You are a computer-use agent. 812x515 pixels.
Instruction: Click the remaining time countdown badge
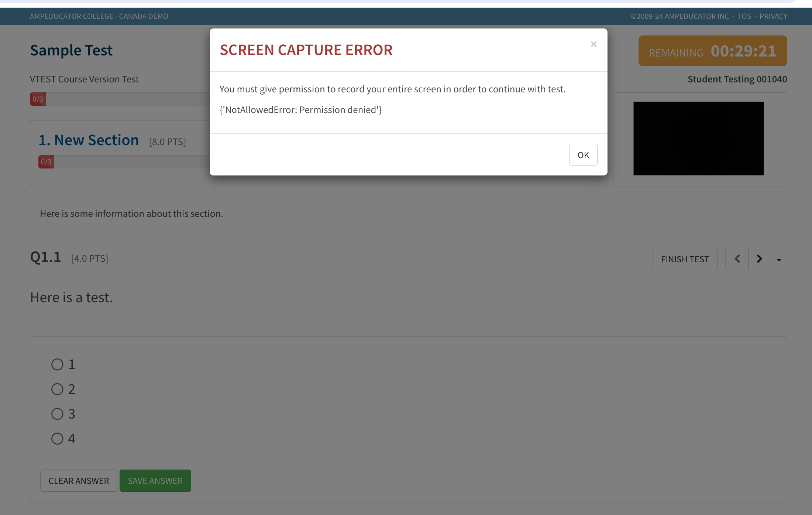[712, 51]
